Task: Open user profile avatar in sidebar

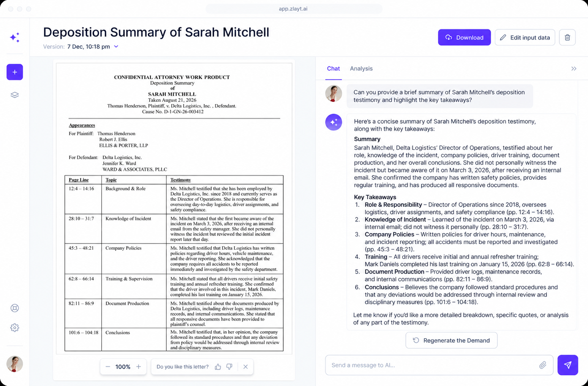Action: coord(15,364)
